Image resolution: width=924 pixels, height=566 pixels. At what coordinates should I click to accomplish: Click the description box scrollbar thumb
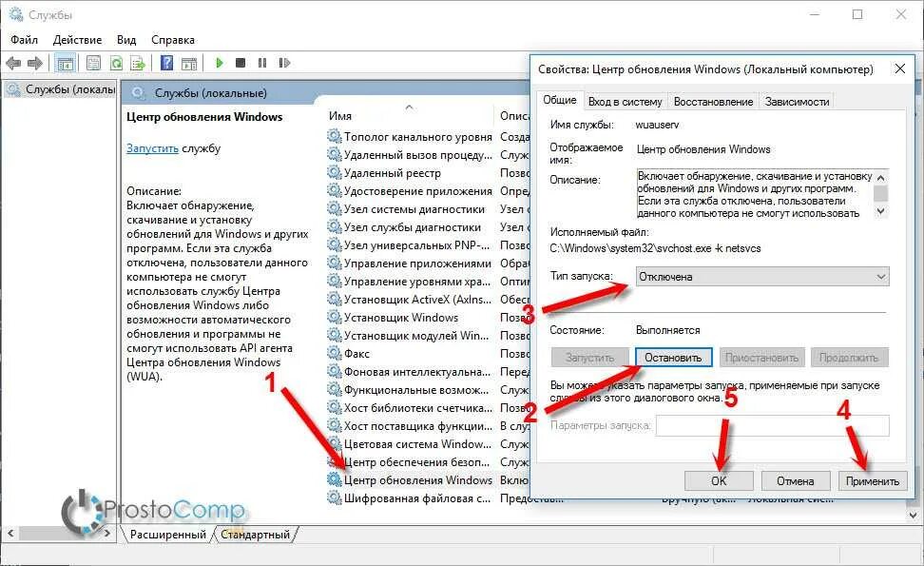coord(880,193)
